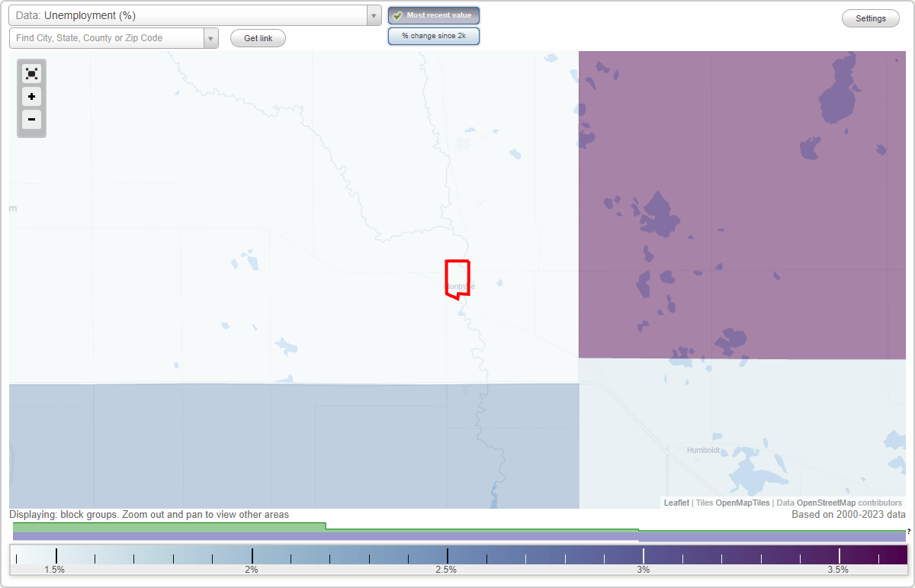This screenshot has height=588, width=915.
Task: Open the Data selector dropdown arrow
Action: coord(373,15)
